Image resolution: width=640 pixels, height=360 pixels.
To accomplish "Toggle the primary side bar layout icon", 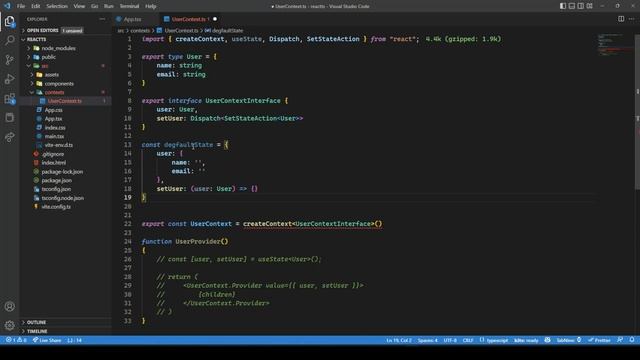I will coord(563,6).
